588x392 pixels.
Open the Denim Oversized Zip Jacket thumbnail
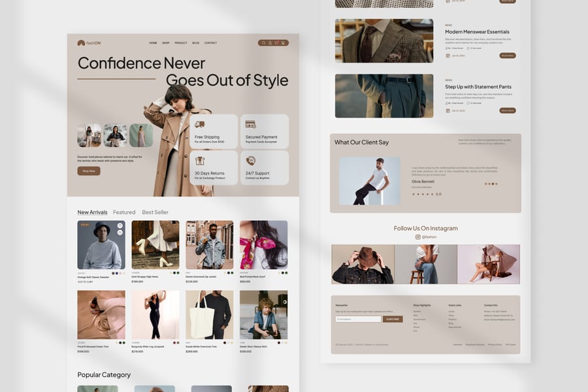(209, 245)
